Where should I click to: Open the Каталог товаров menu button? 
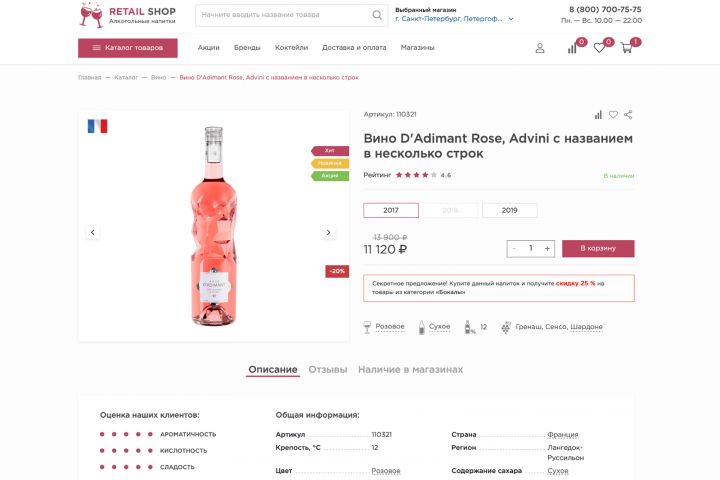tap(128, 48)
